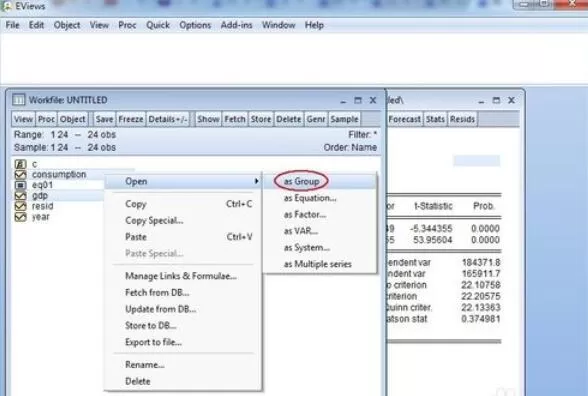Click the 53.95604 t-Statistic value
588x396 pixels.
pos(432,240)
